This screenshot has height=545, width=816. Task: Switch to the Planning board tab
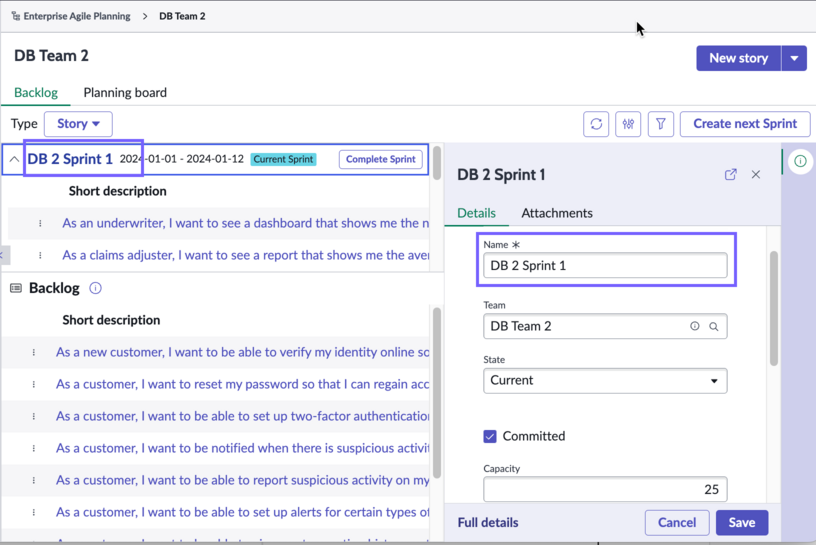point(125,93)
